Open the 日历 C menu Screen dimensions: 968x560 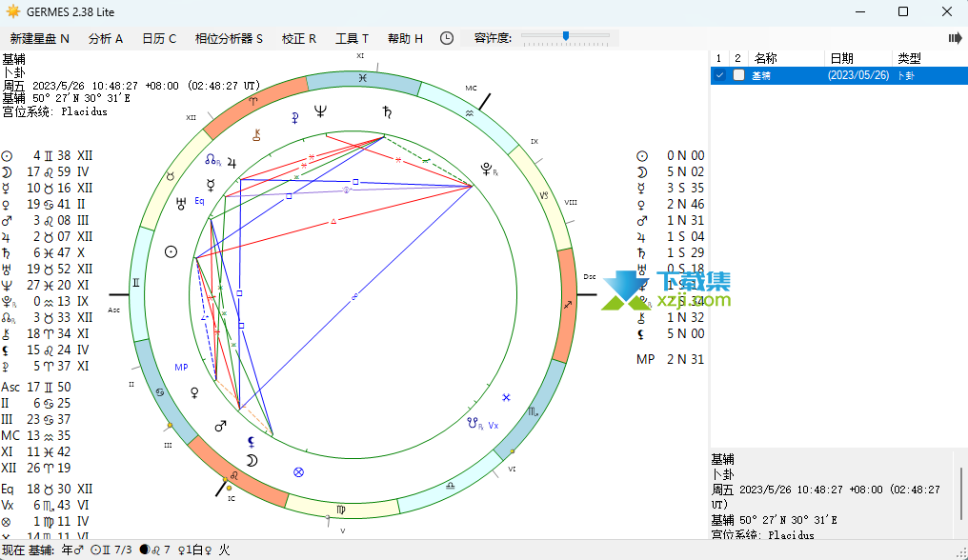[159, 38]
